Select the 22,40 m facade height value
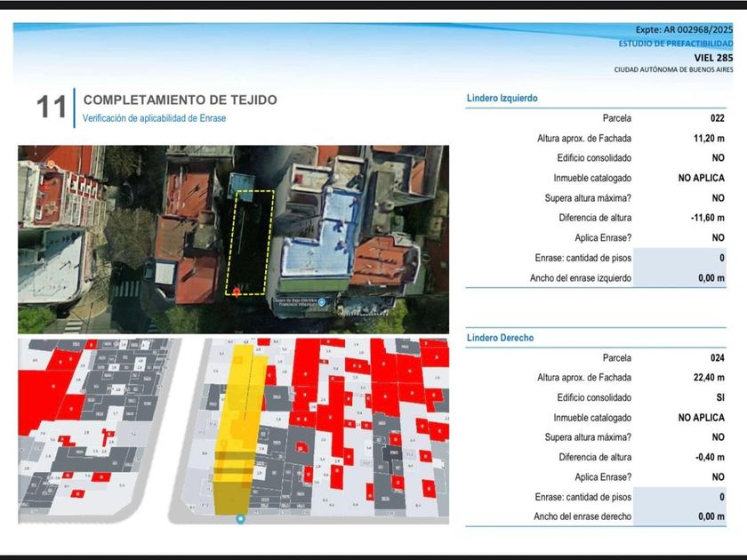This screenshot has width=747, height=560. 708,378
